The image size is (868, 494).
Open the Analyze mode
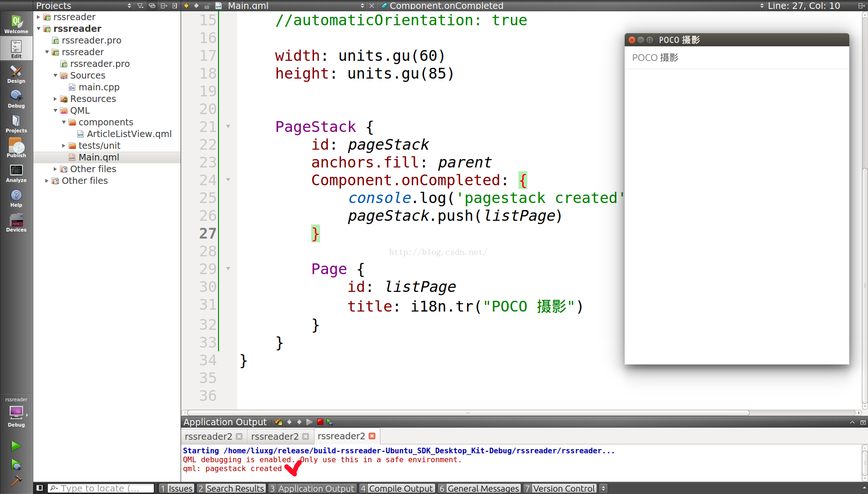click(16, 173)
